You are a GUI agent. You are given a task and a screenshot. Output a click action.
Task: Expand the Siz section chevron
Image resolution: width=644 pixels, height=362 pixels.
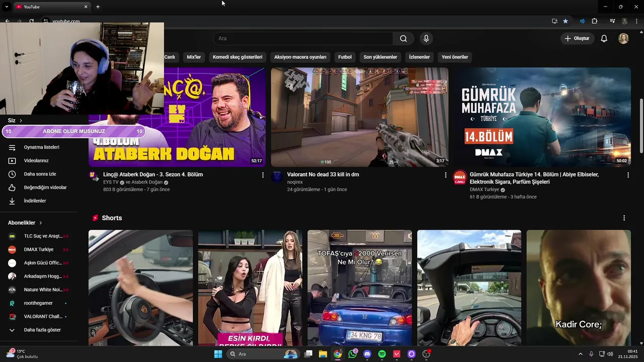[21, 121]
